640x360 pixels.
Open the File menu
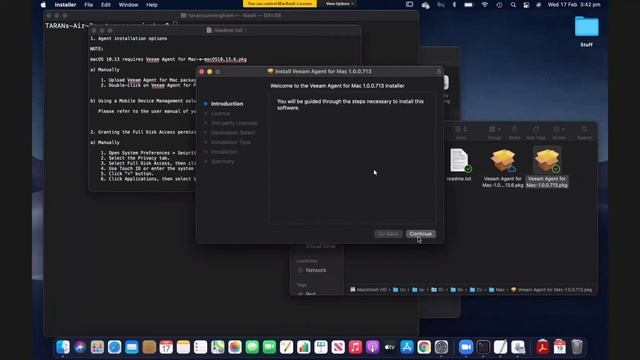point(89,5)
